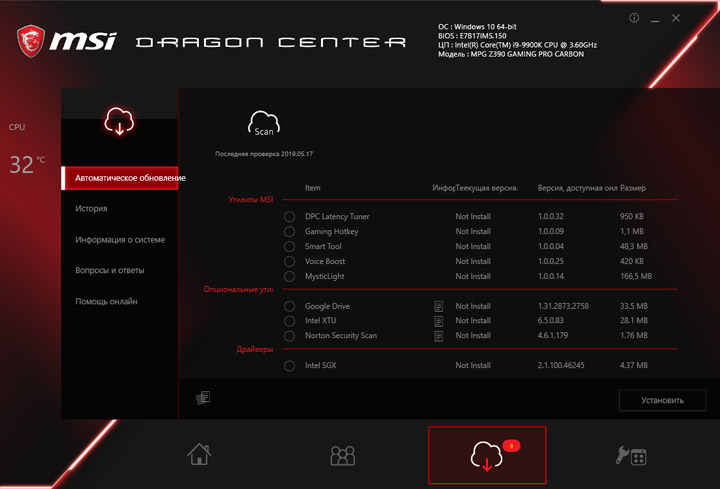Viewport: 720px width, 489px height.
Task: Click the Smart Tool item name
Action: pyautogui.click(x=323, y=247)
